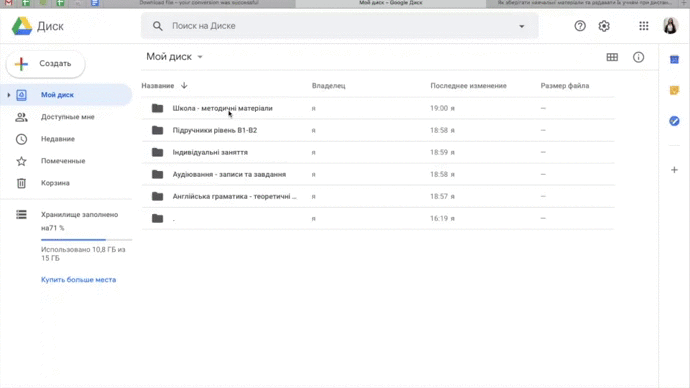Click the Корзина trash icon
The image size is (690, 388).
[x=21, y=183]
